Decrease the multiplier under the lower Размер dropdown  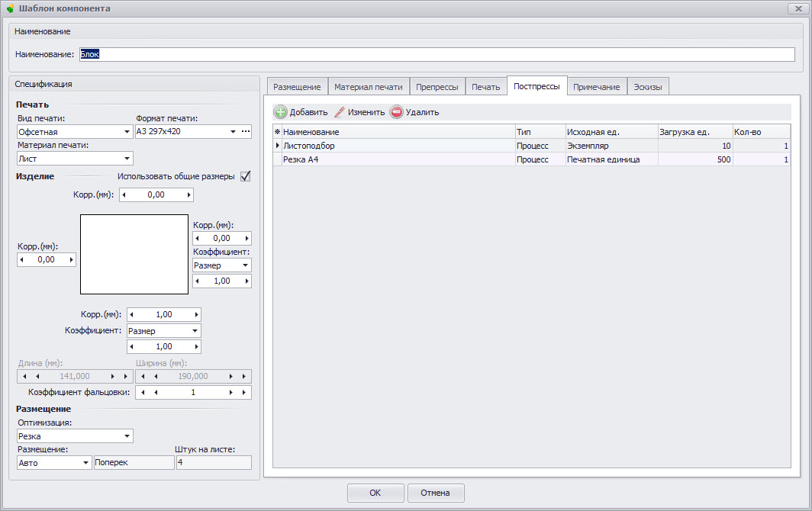131,346
